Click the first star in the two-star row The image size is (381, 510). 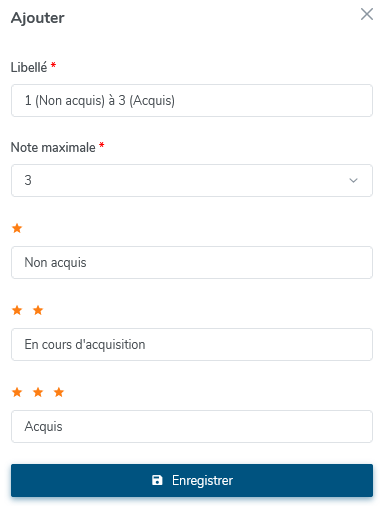pos(17,310)
